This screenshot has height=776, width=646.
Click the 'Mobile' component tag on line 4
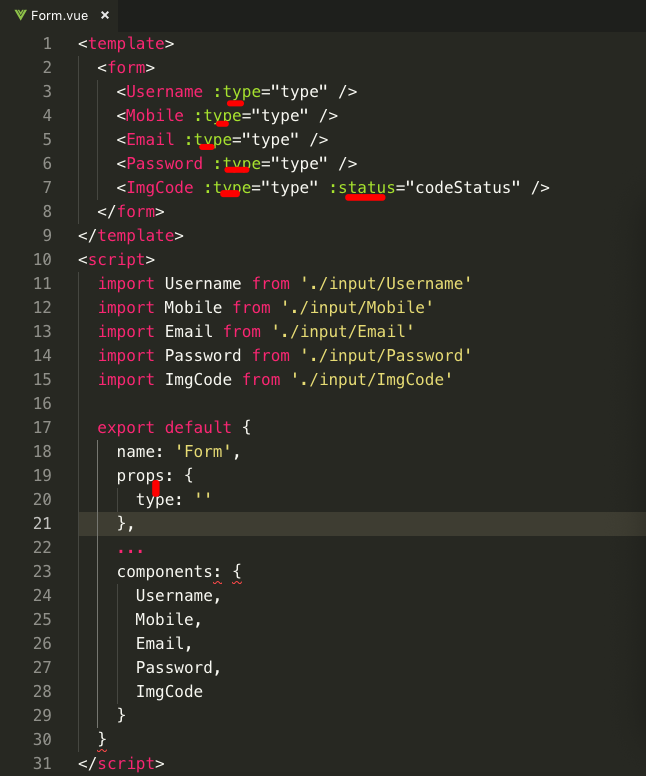point(155,115)
